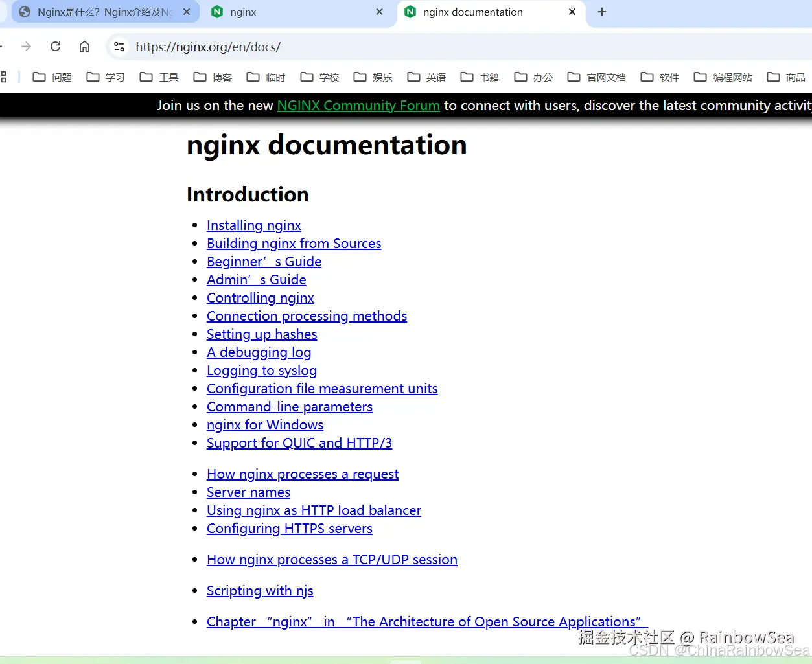Viewport: 812px width, 664px height.
Task: Open a new browser tab
Action: 602,12
